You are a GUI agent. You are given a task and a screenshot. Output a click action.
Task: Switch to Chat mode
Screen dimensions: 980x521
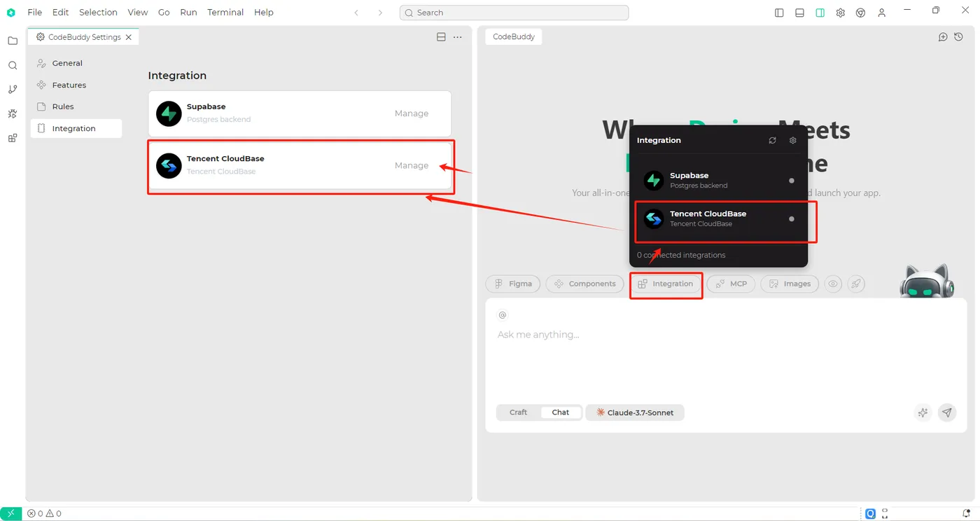(561, 412)
